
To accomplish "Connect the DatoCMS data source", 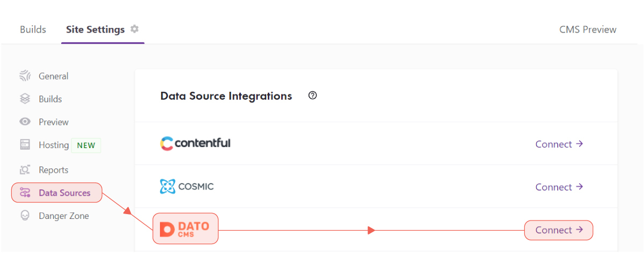I will pos(559,230).
